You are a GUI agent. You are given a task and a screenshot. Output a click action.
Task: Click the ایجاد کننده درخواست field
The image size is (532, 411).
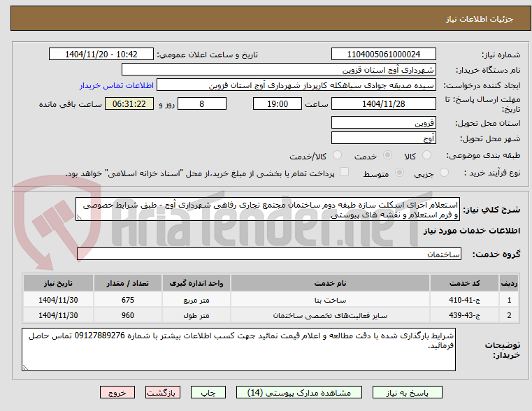coord(296,85)
